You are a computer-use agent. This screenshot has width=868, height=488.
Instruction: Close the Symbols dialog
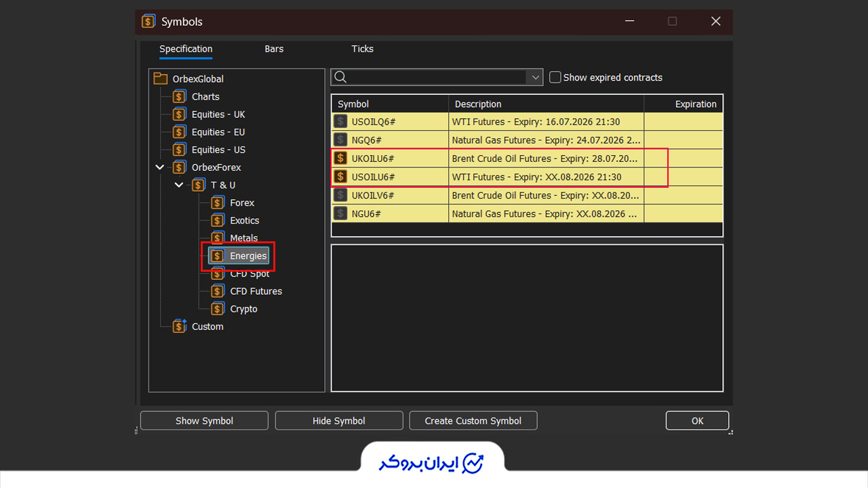point(715,22)
